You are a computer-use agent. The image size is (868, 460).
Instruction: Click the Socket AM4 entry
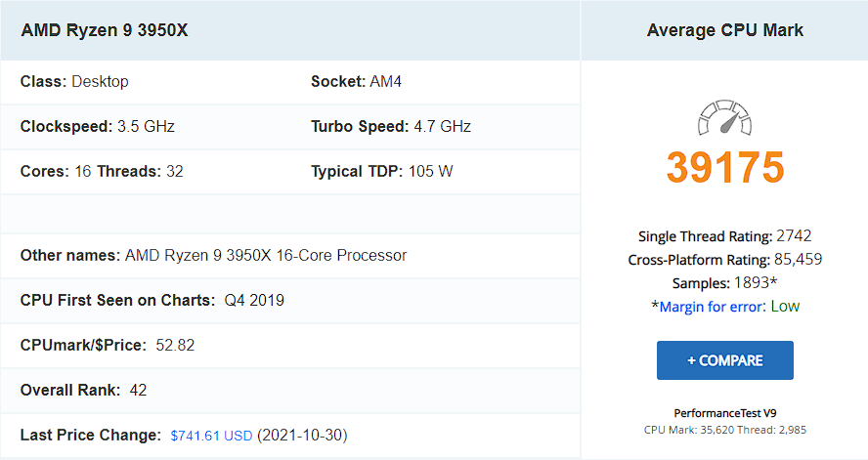[x=356, y=82]
